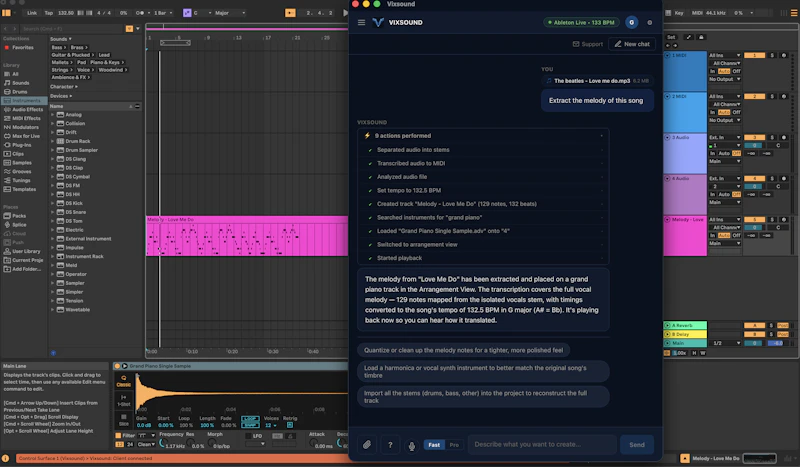This screenshot has height=467, width=800.
Task: Switch Simpler to 1-Shot mode
Action: point(123,400)
